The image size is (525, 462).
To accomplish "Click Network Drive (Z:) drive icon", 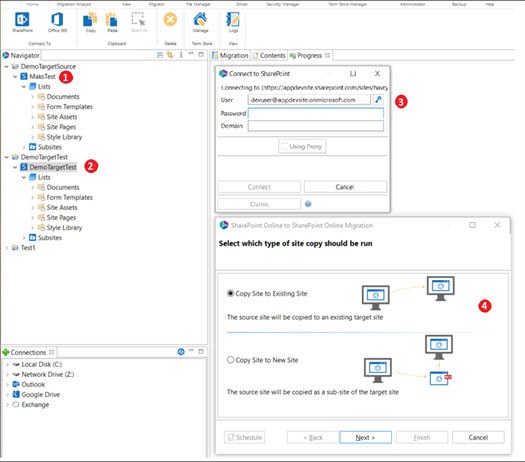I will click(16, 374).
